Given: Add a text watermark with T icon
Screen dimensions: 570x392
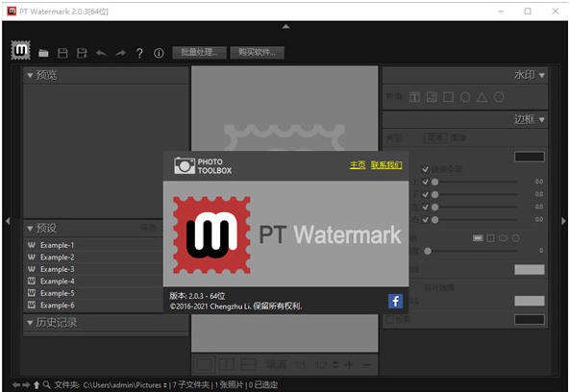Looking at the screenshot, I should tap(414, 97).
